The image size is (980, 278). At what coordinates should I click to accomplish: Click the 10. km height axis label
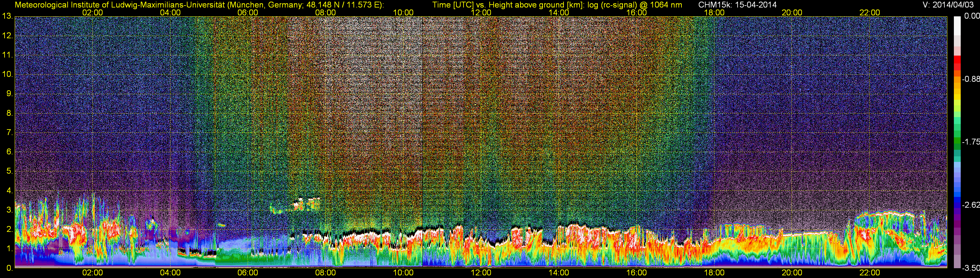(x=8, y=74)
